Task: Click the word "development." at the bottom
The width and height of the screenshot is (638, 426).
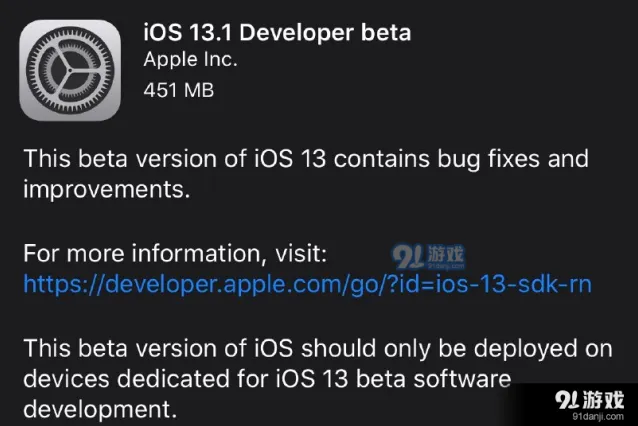Action: pos(100,409)
